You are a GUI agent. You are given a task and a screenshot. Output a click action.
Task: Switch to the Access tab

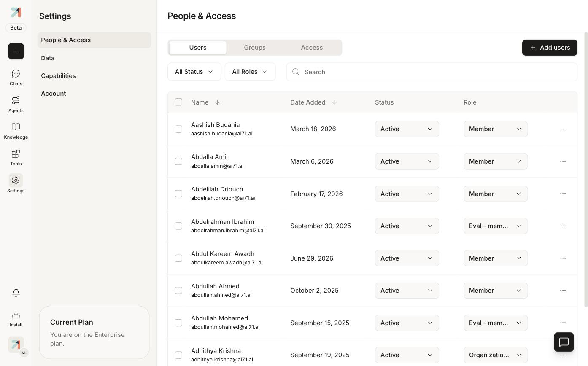tap(312, 48)
